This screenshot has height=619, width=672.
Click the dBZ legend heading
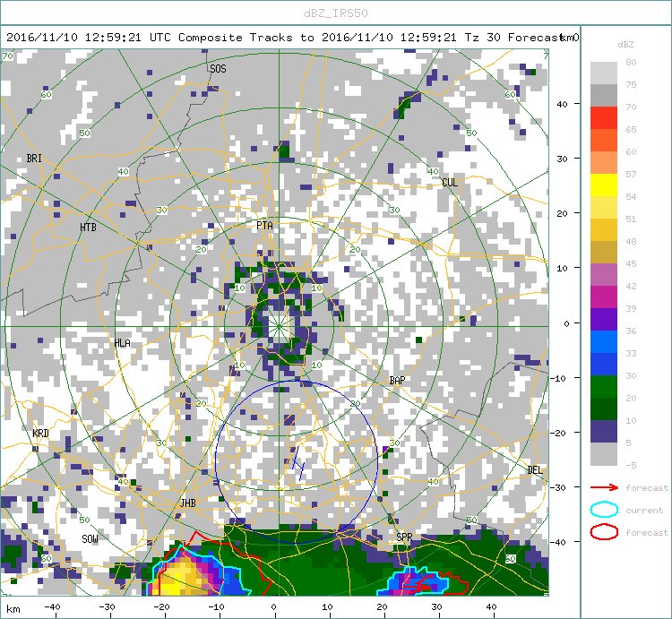coord(625,44)
